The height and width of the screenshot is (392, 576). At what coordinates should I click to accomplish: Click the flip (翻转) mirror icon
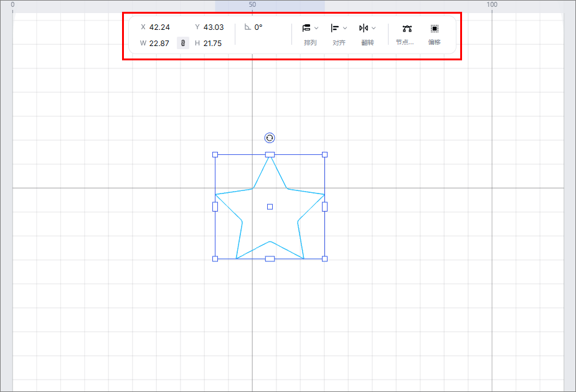click(364, 28)
